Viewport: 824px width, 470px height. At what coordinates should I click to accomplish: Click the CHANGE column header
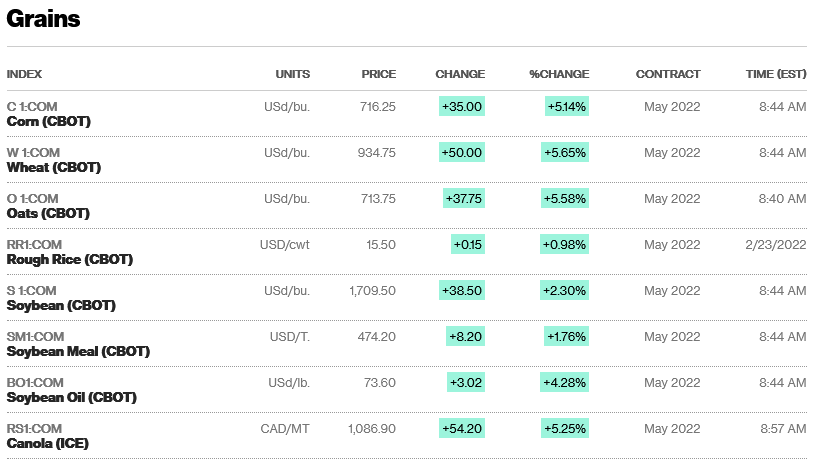click(x=460, y=74)
